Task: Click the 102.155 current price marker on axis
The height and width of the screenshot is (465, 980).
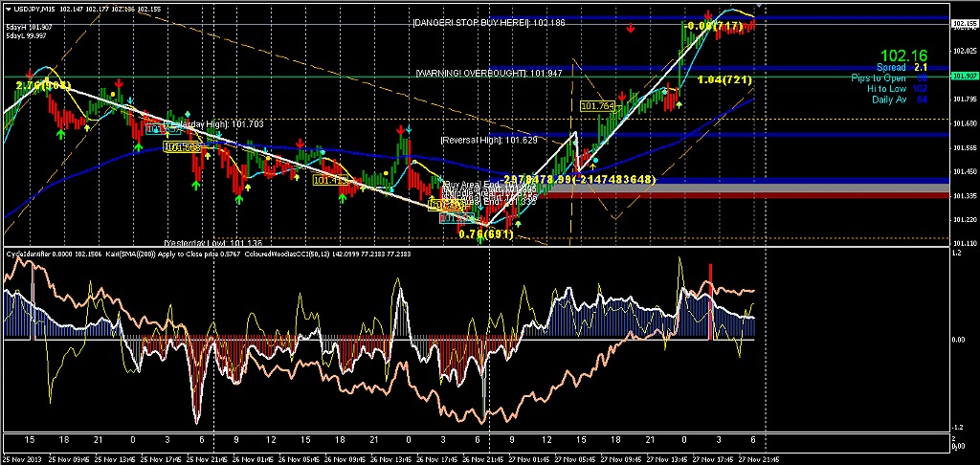Action: (965, 23)
